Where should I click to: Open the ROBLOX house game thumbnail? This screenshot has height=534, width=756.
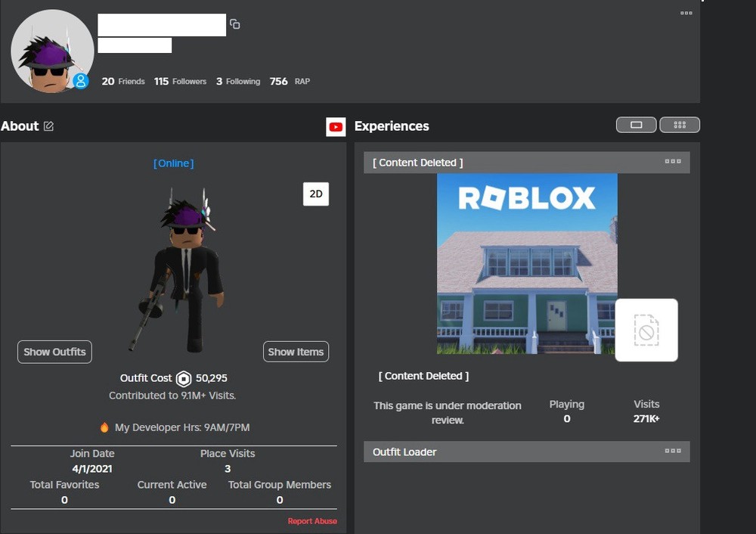point(527,263)
